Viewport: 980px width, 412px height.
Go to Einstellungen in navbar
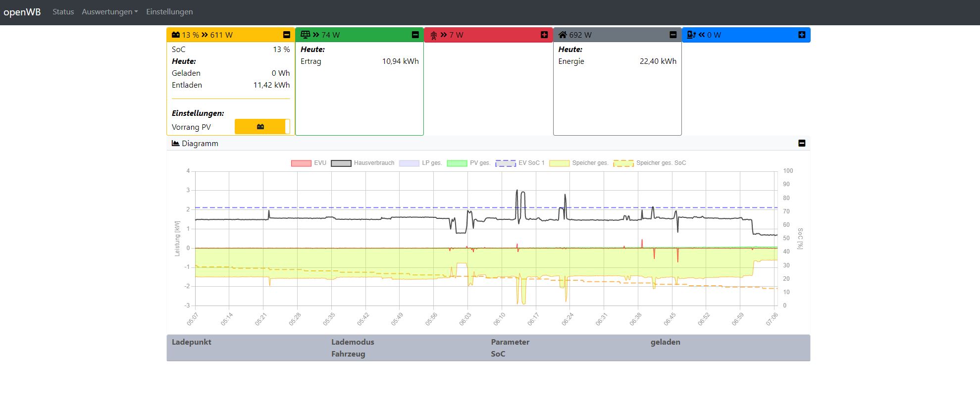pos(169,12)
